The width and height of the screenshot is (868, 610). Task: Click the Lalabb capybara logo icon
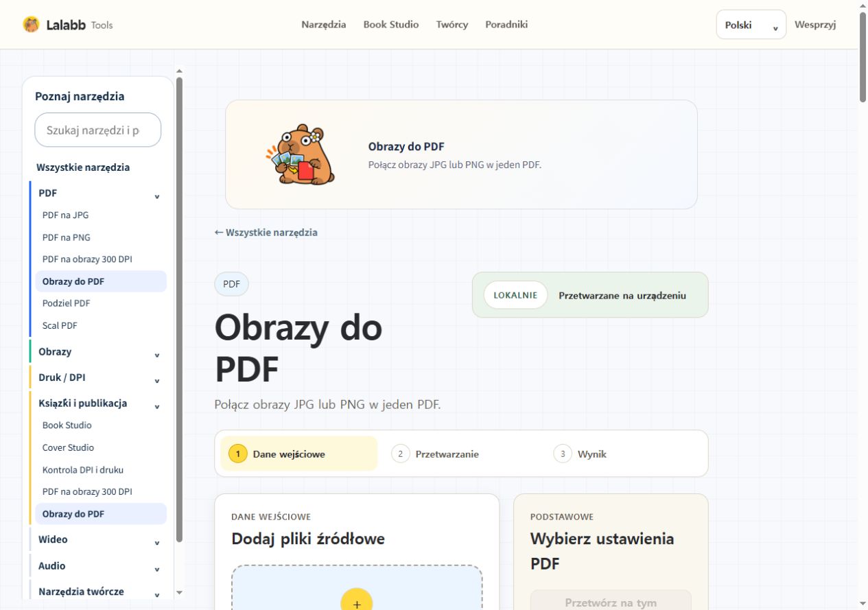(x=31, y=25)
